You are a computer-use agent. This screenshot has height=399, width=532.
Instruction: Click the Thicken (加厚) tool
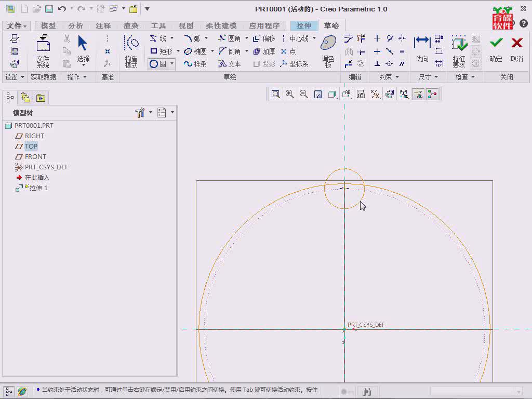tap(264, 51)
